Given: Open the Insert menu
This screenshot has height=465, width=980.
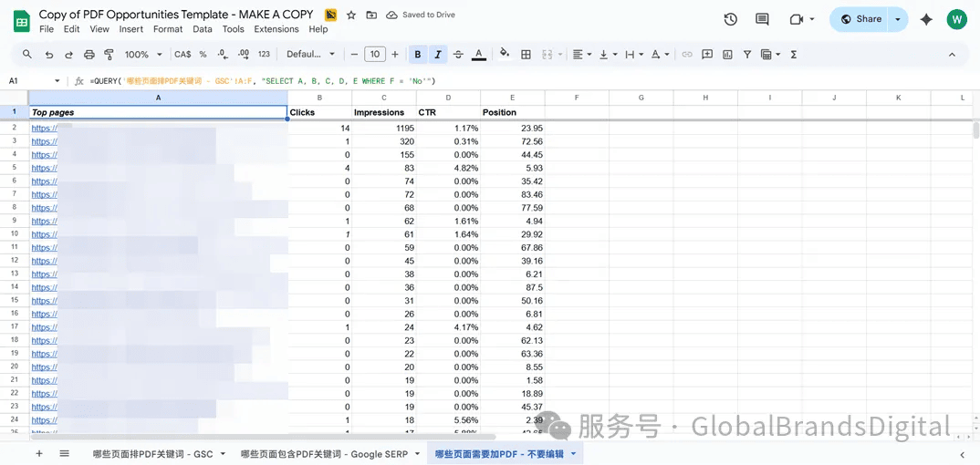Looking at the screenshot, I should [131, 28].
